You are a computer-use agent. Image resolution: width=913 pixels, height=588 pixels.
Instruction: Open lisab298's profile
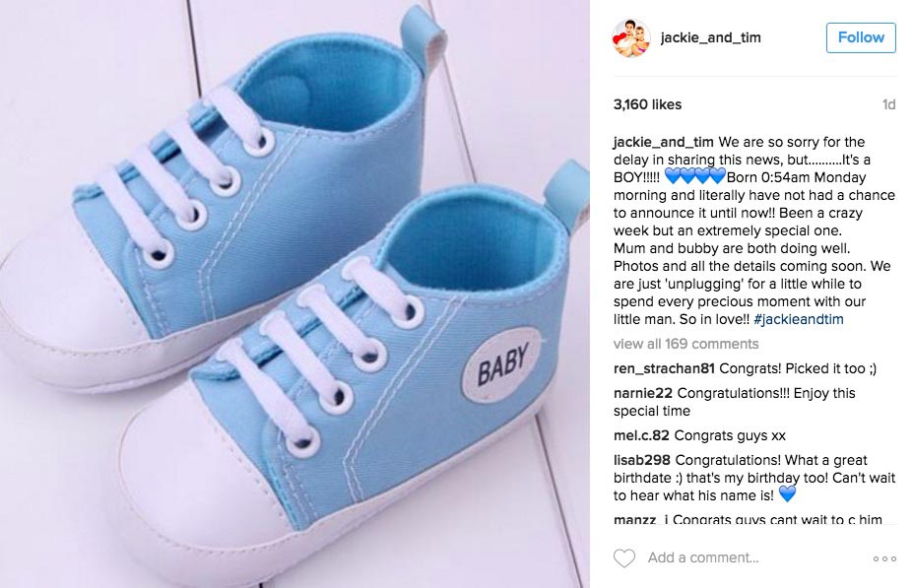642,460
